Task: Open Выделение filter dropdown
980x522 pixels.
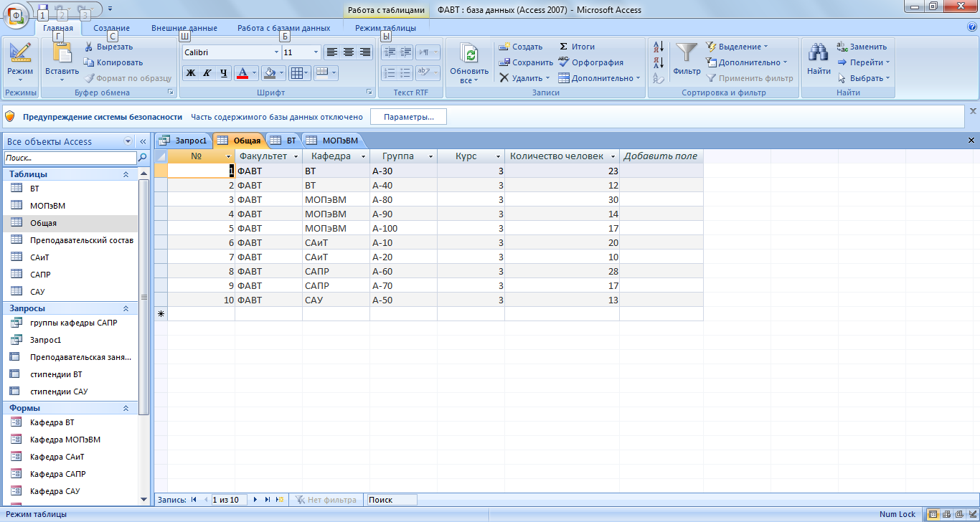Action: pyautogui.click(x=737, y=47)
